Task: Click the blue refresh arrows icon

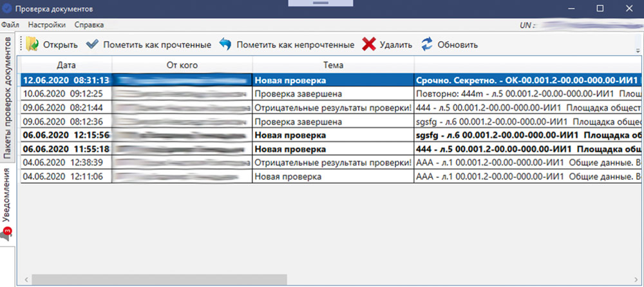Action: [x=426, y=45]
